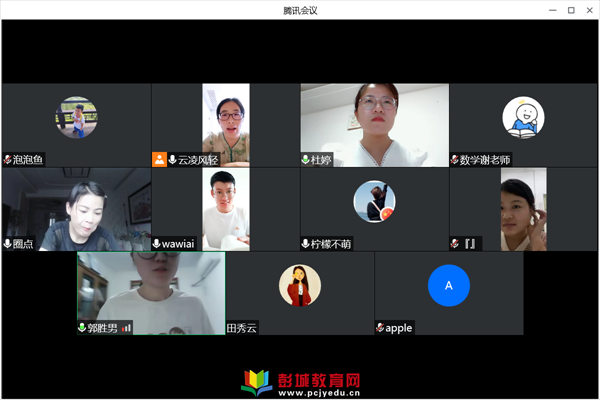Maximize the 腾讯会议 window

pos(571,10)
